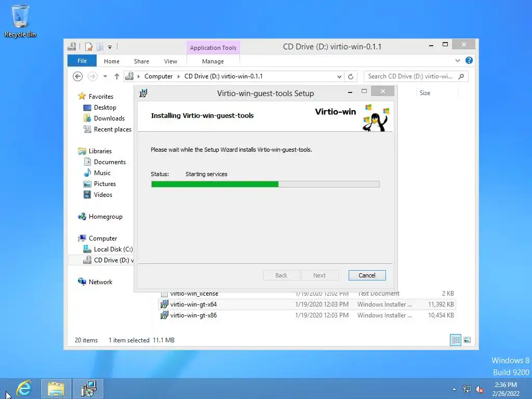Click Computer in the address breadcrumb
This screenshot has height=399, width=532.
pos(158,76)
